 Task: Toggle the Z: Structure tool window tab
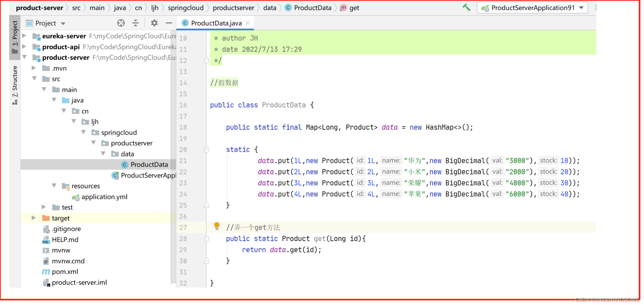(x=15, y=85)
